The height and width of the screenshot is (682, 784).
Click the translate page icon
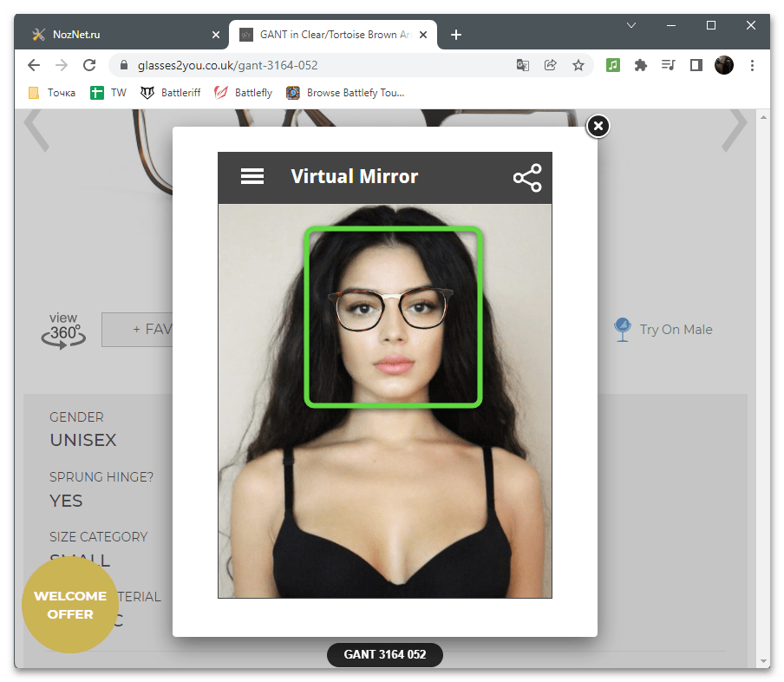522,65
